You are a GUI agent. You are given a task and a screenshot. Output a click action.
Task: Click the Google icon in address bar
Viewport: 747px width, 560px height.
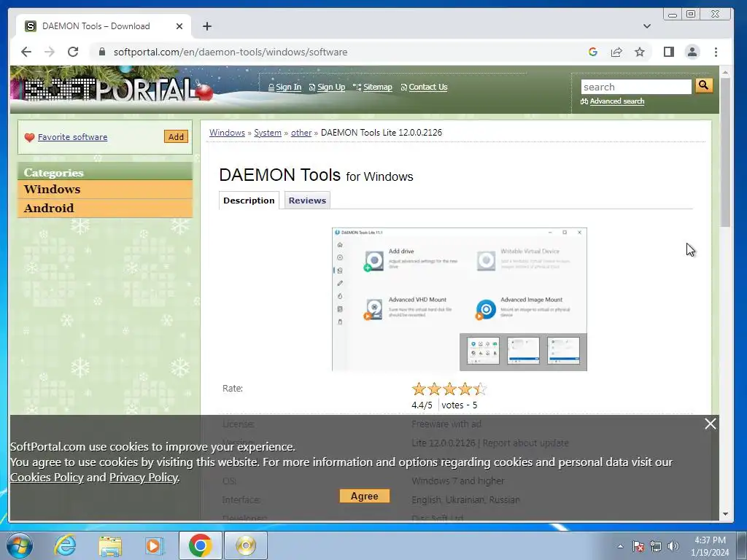tap(593, 52)
